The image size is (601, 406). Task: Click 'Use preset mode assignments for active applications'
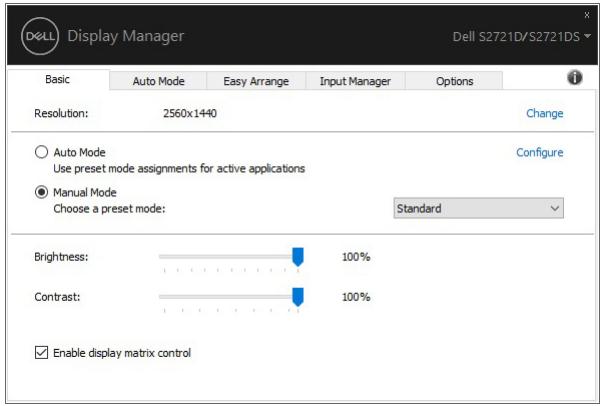pos(179,168)
